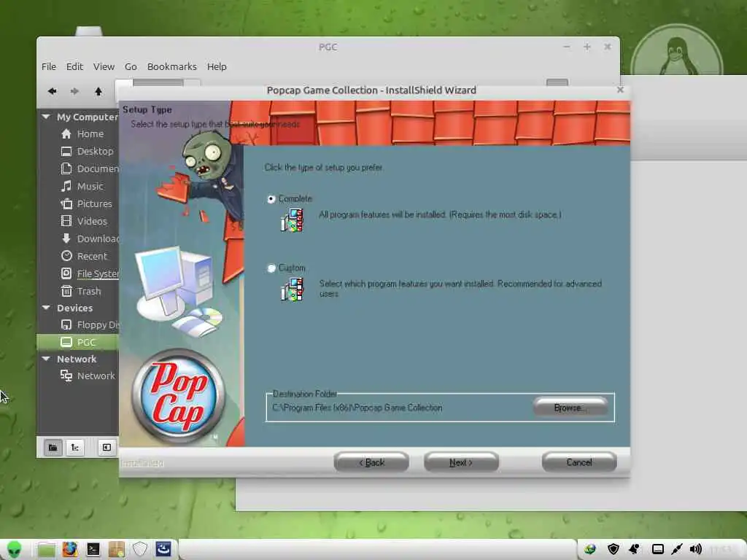The image size is (747, 560).
Task: Collapse the Network section
Action: 46,359
